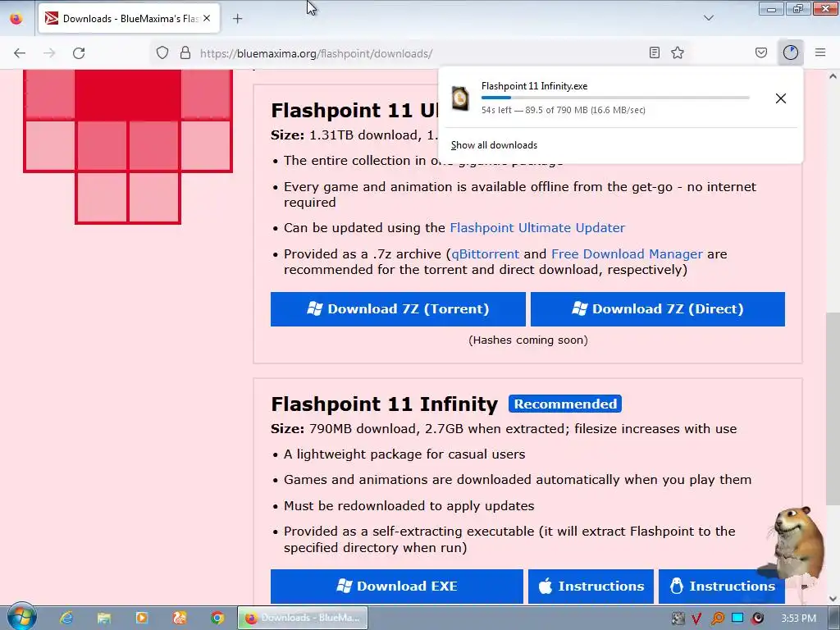Screen dimensions: 840x630
Task: Click the download progress bar
Action: pos(615,98)
